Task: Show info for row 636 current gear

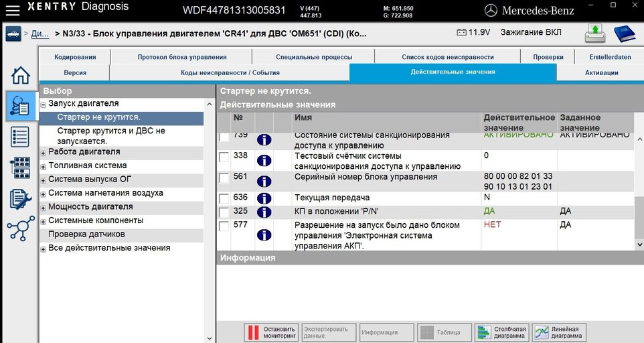Action: pos(264,198)
